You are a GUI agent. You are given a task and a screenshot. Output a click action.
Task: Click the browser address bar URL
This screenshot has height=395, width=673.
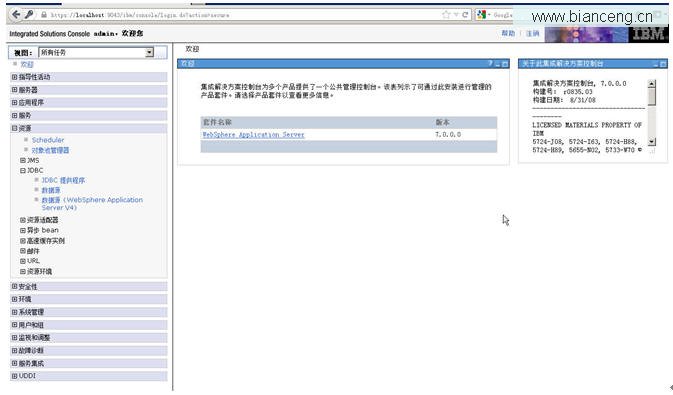[x=139, y=15]
